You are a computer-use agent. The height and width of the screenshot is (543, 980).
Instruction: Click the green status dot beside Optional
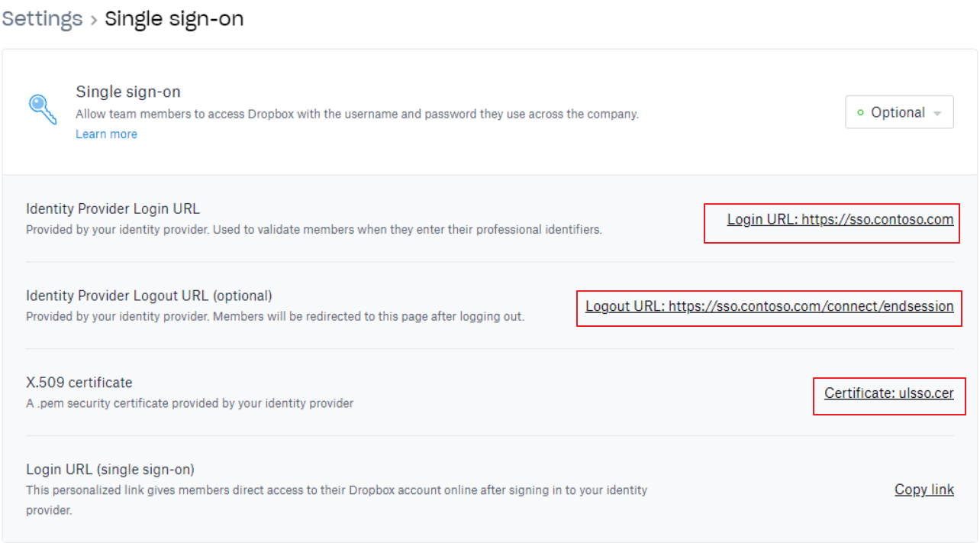[x=861, y=113]
